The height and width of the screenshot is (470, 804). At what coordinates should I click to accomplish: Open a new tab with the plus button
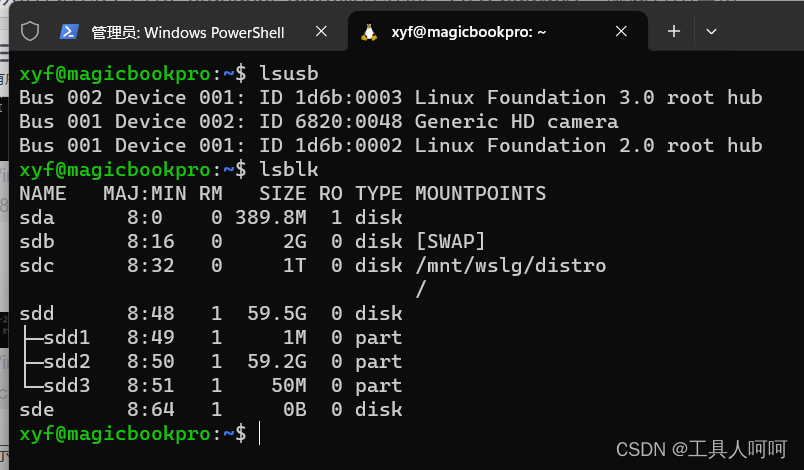[674, 32]
